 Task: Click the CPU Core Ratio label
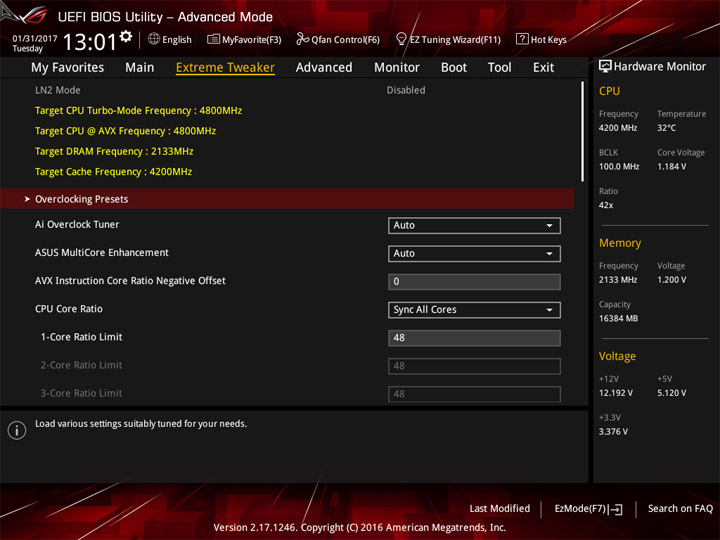tap(69, 309)
